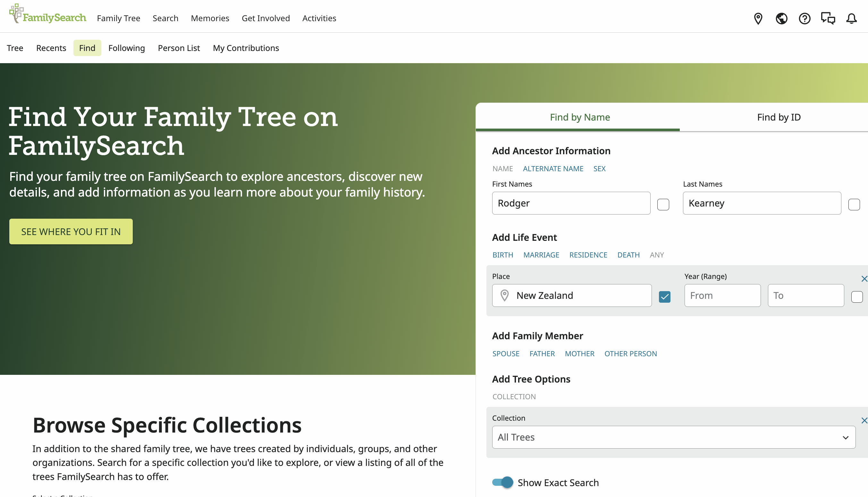The height and width of the screenshot is (497, 868).
Task: Click the NAME option label
Action: 503,169
